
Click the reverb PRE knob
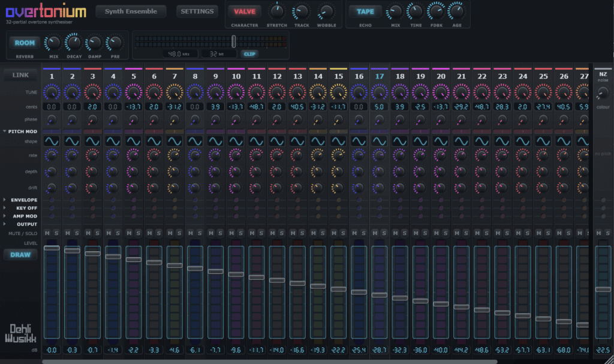point(115,43)
